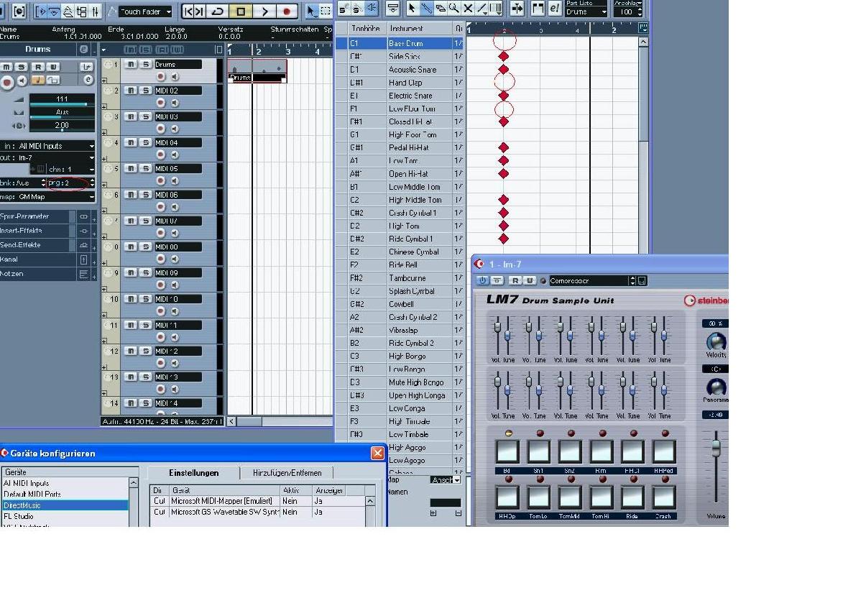Viewport: 866px width, 616px height.
Task: Open the Notizen inspector section
Action: point(38,274)
